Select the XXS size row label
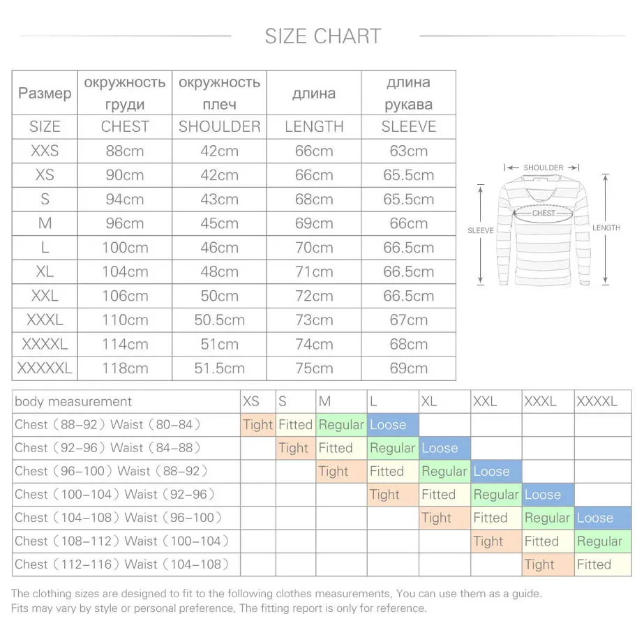Viewport: 644px width, 644px height. coord(45,151)
